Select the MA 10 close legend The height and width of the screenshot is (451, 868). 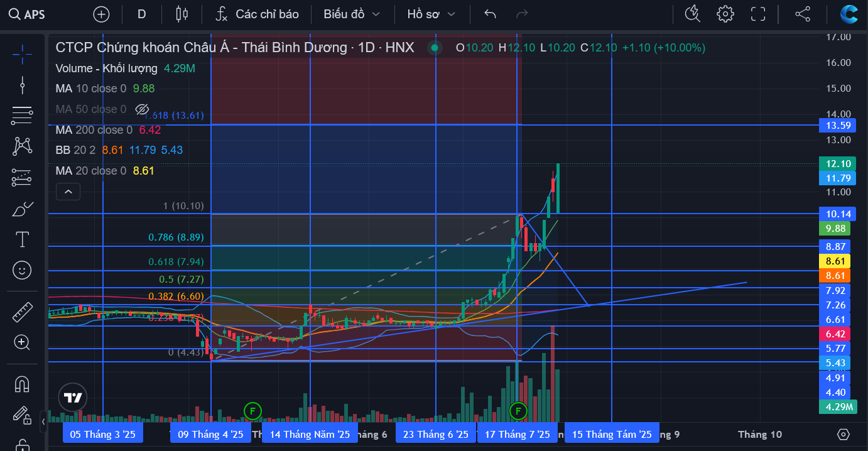tap(90, 89)
